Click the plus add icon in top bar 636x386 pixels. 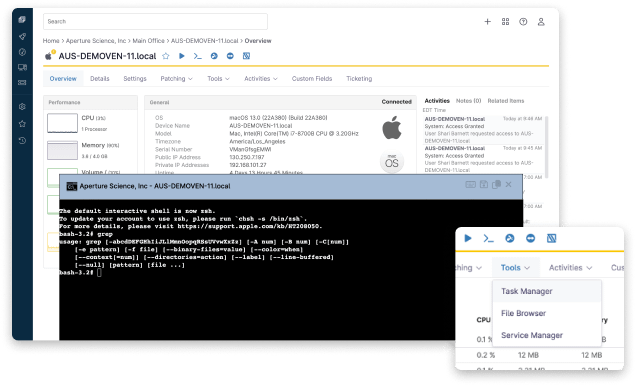488,21
